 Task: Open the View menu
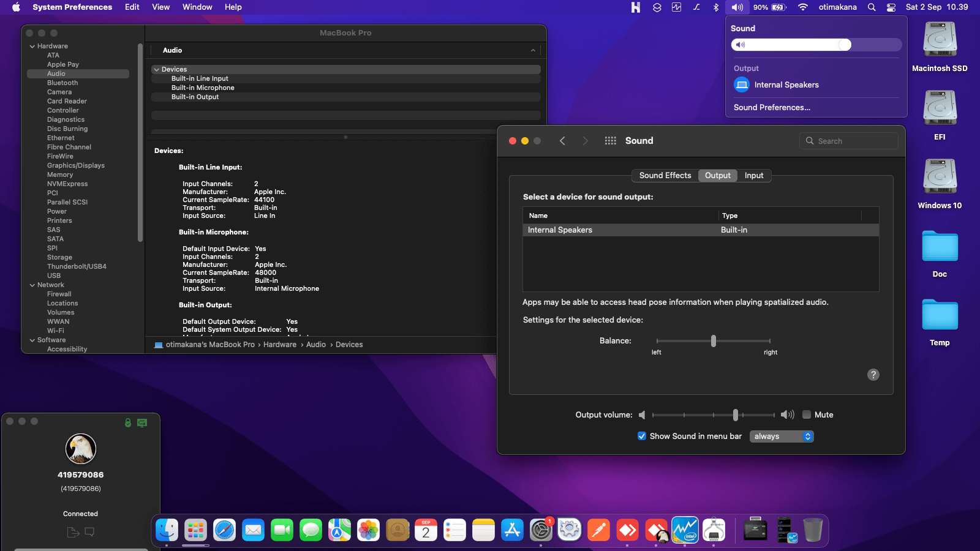(161, 7)
